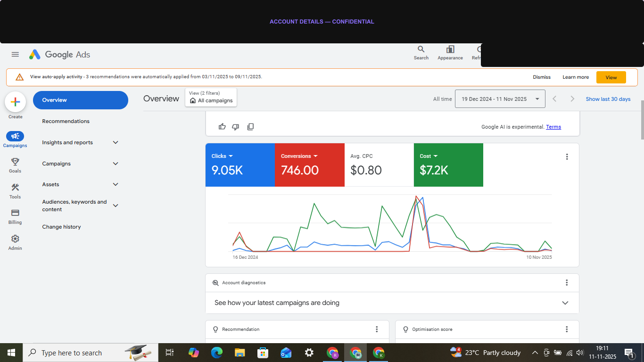Open Recommendation card three-dot menu
The image size is (644, 362).
(377, 329)
